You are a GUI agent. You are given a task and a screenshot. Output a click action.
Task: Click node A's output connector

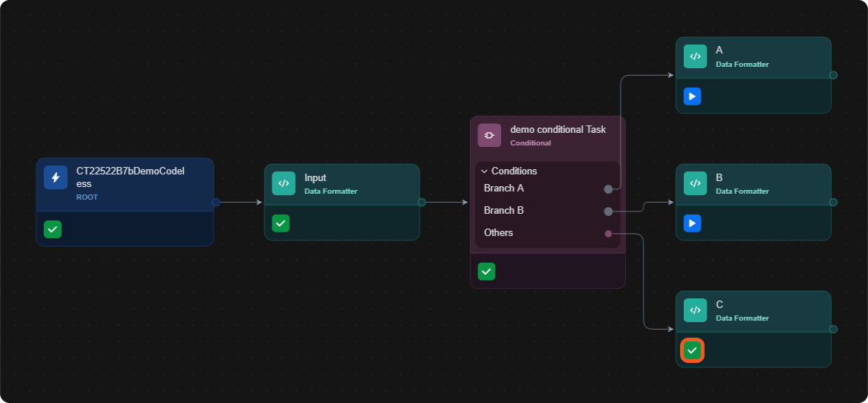tap(833, 75)
